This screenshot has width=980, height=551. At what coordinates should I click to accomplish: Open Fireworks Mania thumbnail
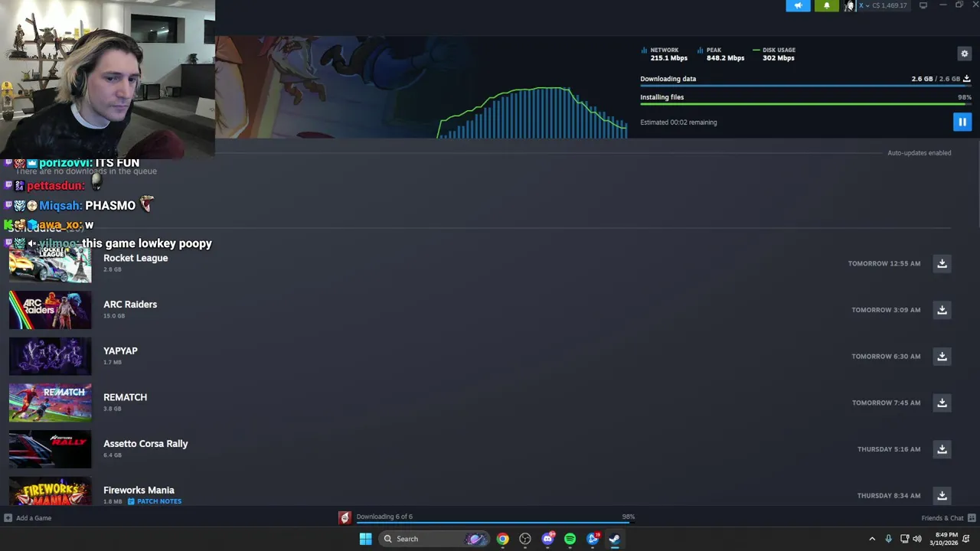(x=50, y=491)
